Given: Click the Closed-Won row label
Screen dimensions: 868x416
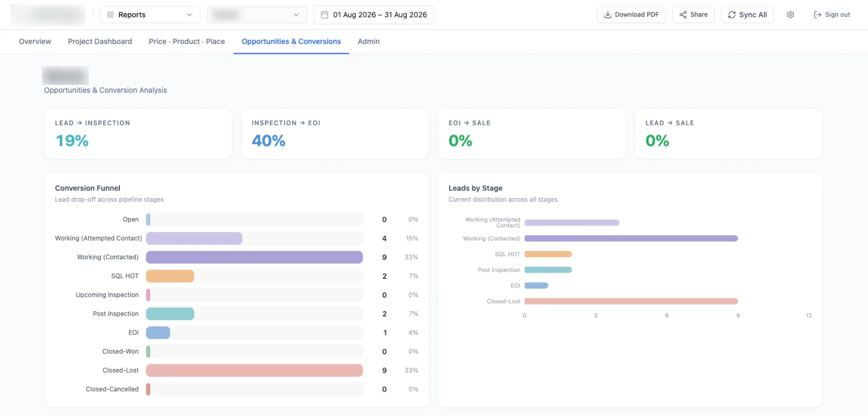Looking at the screenshot, I should (x=120, y=351).
